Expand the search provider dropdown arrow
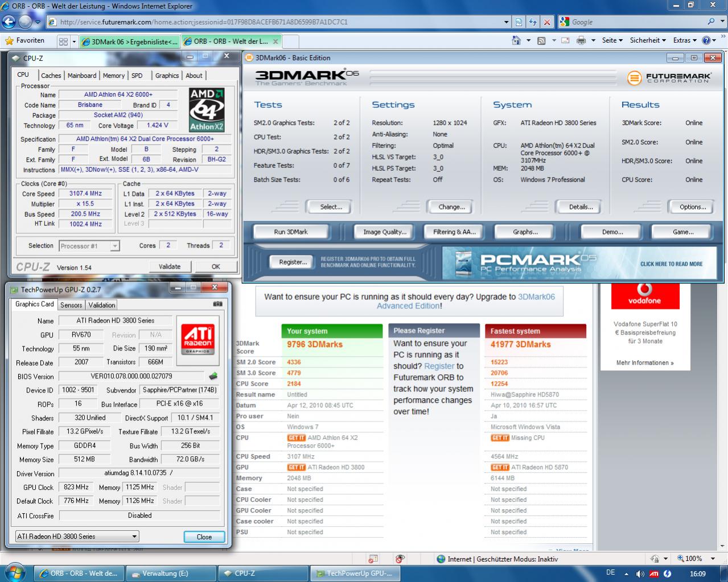728x582 pixels. 722,22
